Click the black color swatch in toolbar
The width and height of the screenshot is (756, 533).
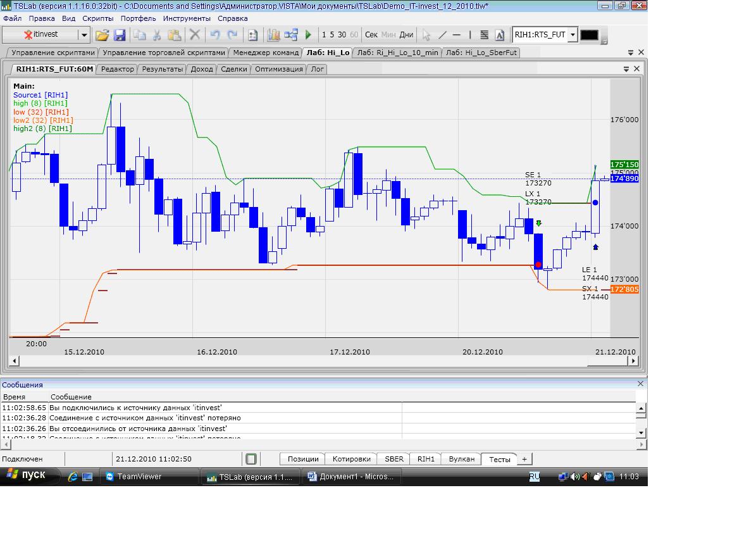(589, 35)
